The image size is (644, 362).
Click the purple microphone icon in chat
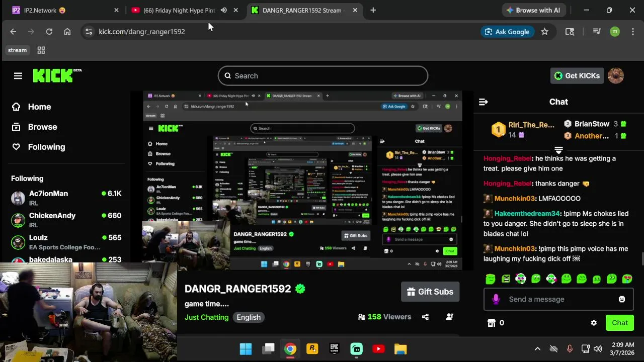tap(496, 299)
